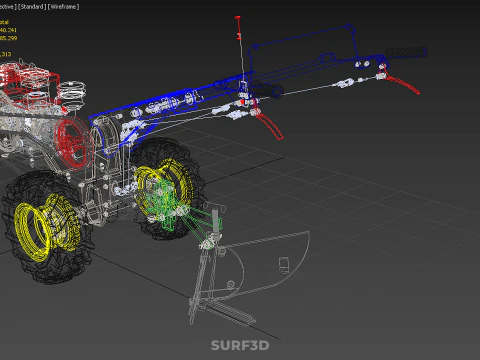The height and width of the screenshot is (360, 480).
Task: Select the yellow rim of the rear wheel
Action: pos(163,188)
